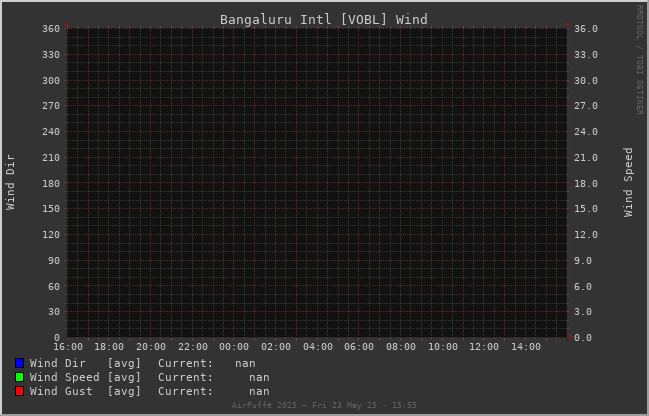Screen dimensions: 649x416
Task: Click the 240 wind direction axis value
Action: click(51, 132)
